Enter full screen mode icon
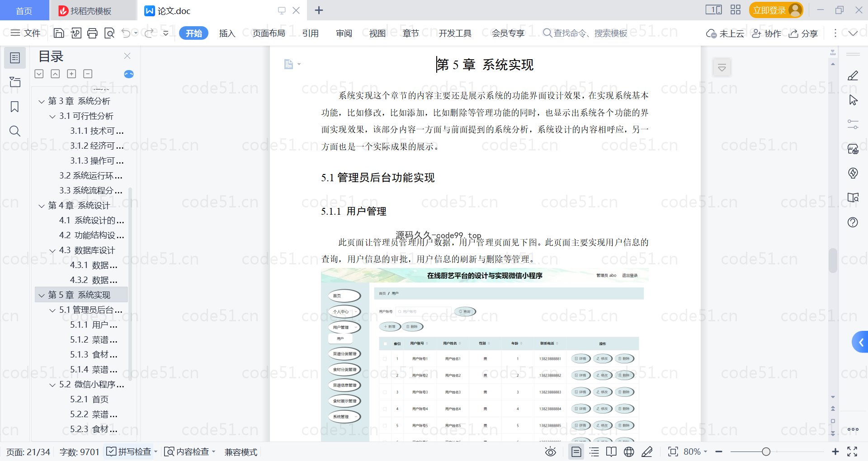This screenshot has width=868, height=461. pos(852,452)
